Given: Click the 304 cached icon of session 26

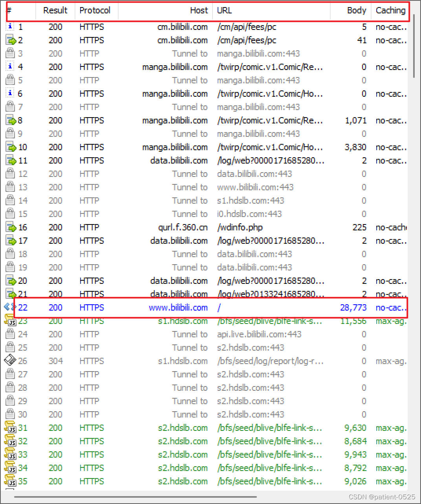Looking at the screenshot, I should pos(10,361).
